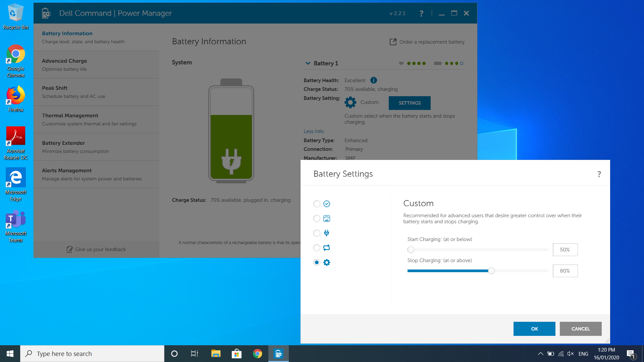Open the Battery Information tab

[x=97, y=37]
